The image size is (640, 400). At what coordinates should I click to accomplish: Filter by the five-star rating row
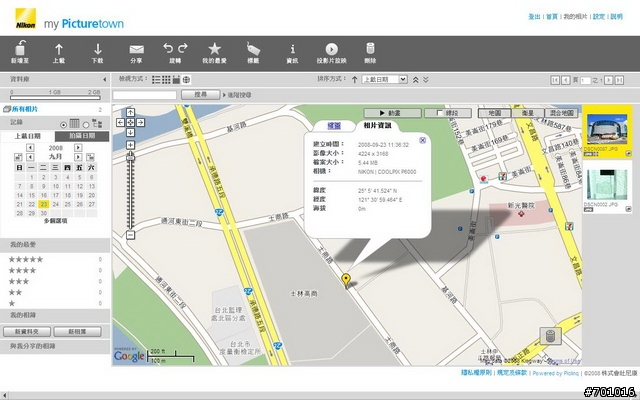[55, 259]
